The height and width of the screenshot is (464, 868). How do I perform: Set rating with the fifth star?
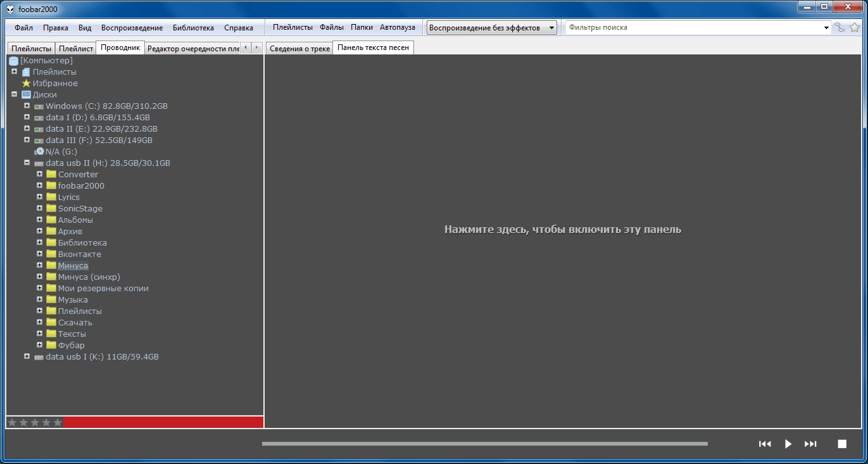click(x=58, y=422)
